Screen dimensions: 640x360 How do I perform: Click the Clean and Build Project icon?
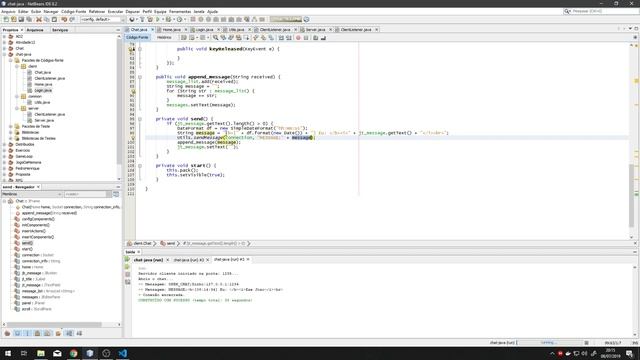(x=150, y=19)
